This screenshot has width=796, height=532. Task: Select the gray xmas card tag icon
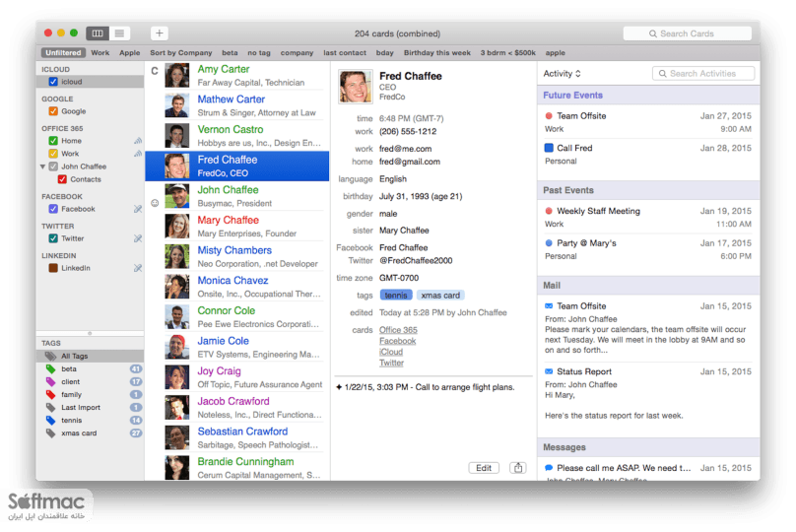[50, 433]
